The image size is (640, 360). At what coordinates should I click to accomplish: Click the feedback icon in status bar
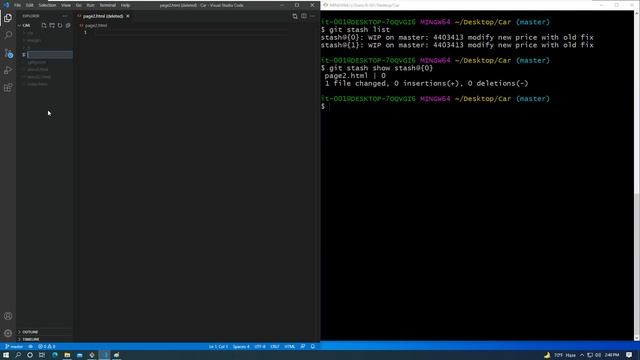[x=303, y=347]
